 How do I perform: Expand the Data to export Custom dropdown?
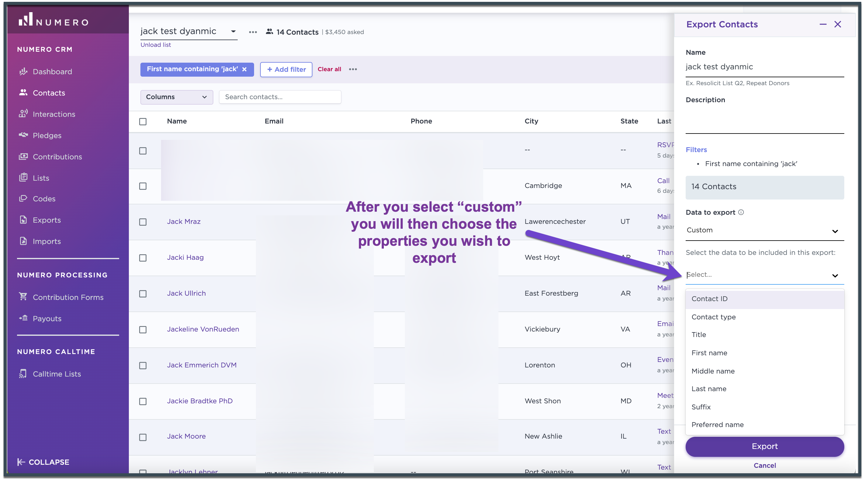pyautogui.click(x=764, y=230)
